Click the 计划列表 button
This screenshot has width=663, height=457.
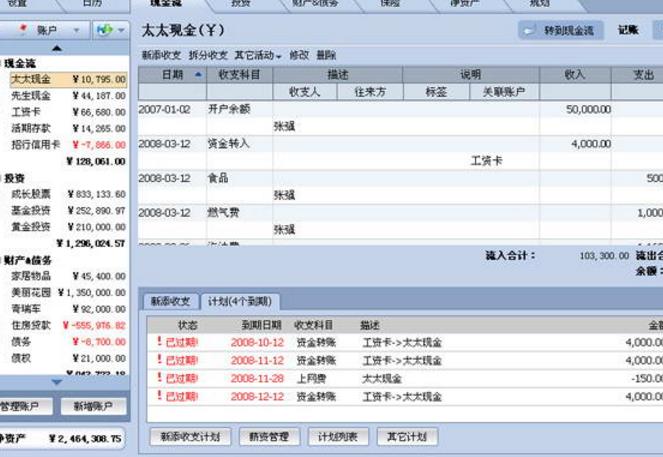point(338,437)
